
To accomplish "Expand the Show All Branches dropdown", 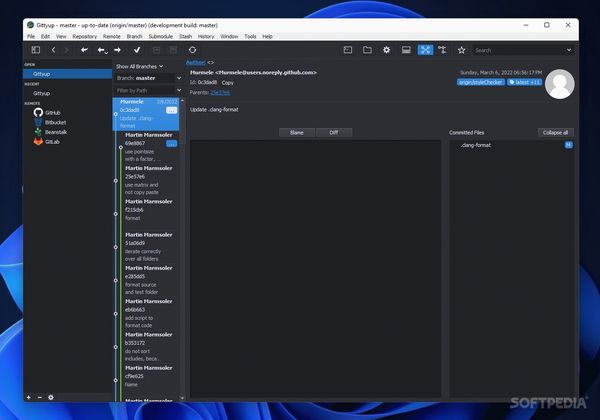I will [x=139, y=66].
